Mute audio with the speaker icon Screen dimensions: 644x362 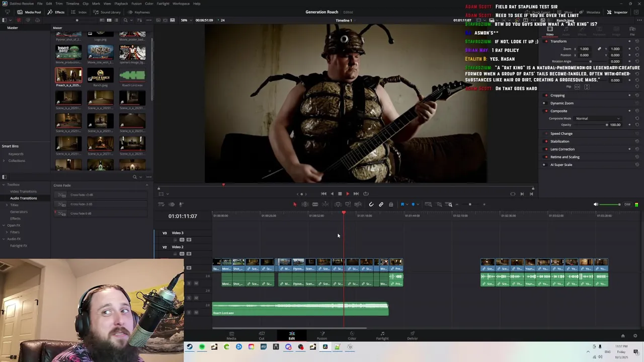click(596, 204)
